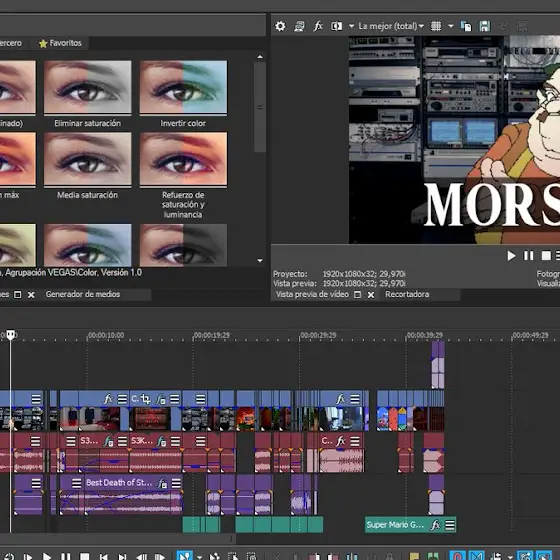Expand overlays grid dropdown arrow

451,26
